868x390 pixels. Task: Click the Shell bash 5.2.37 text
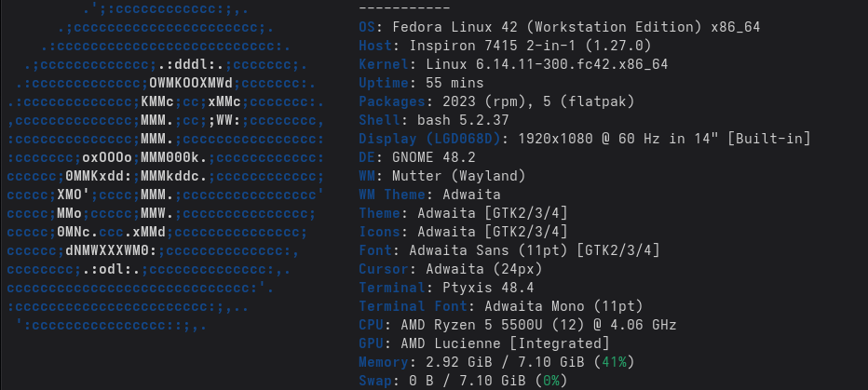tap(434, 120)
